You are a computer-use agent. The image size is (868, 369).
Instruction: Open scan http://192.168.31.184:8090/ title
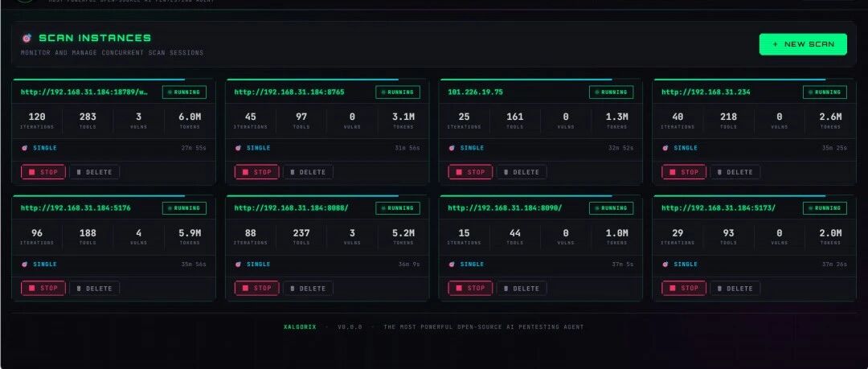click(x=505, y=208)
